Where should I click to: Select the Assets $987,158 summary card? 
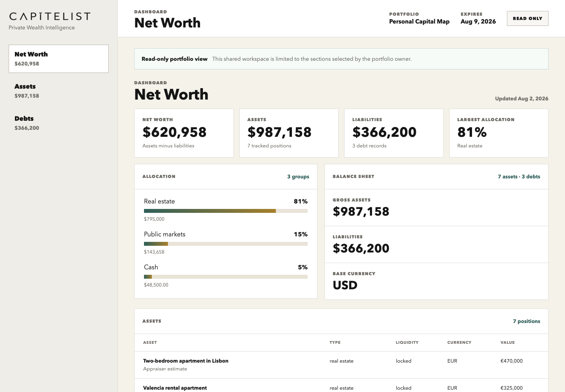(x=289, y=133)
